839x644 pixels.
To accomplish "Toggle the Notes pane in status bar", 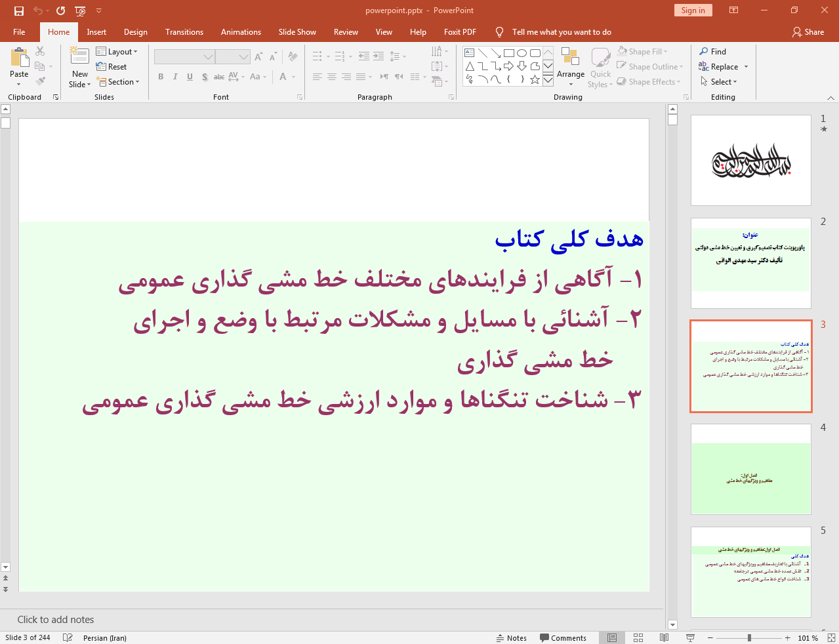I will 511,637.
